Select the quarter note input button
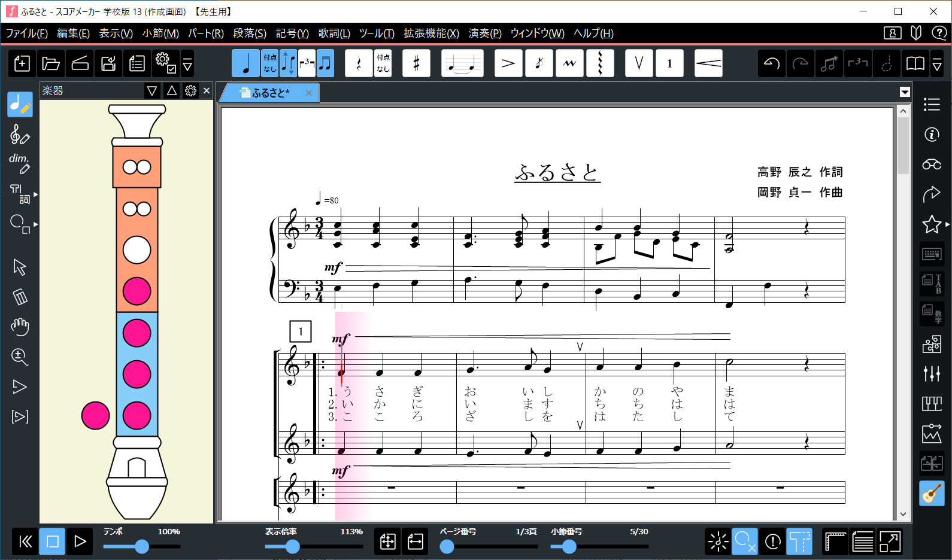Screen dimensions: 952x560 coord(246,63)
